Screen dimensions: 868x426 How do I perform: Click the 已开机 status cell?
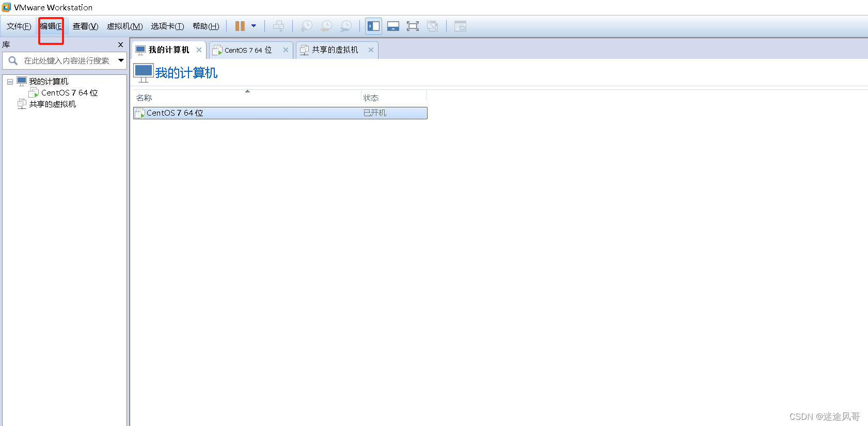[x=375, y=113]
